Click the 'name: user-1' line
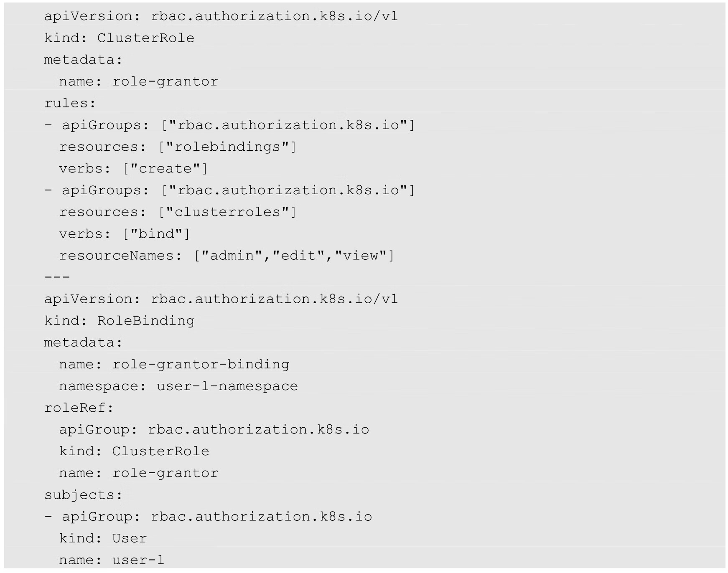 112,560
